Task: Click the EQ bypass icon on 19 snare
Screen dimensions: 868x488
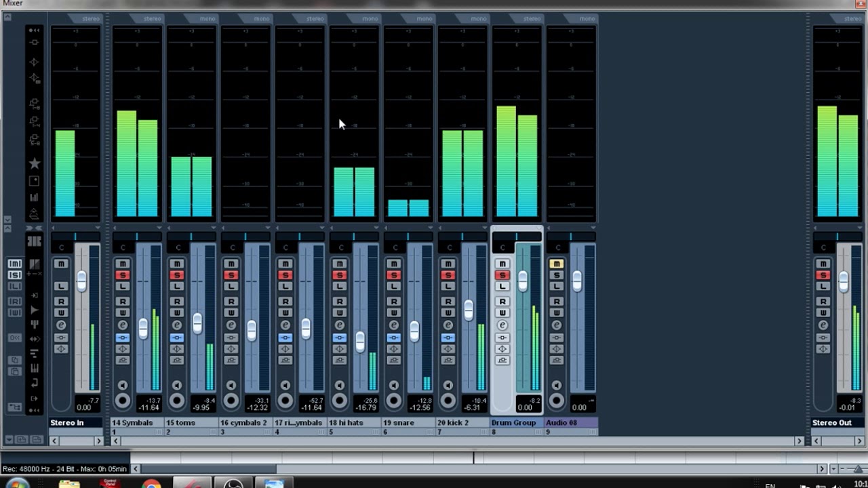Action: 393,349
